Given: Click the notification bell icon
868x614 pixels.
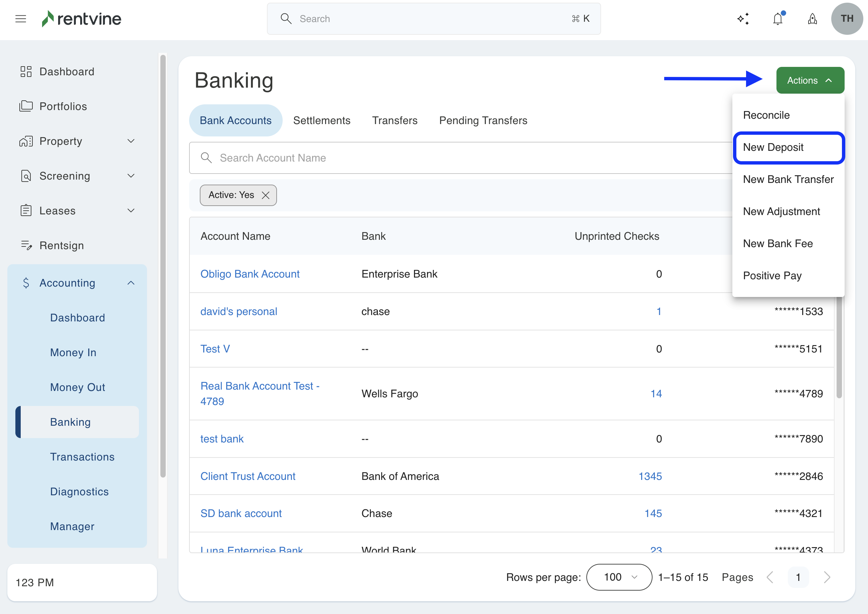Looking at the screenshot, I should pos(778,18).
